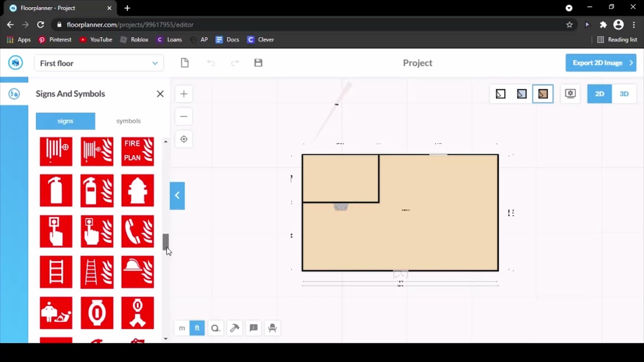644x362 pixels.
Task: Click the water drop sidebar icon
Action: [14, 94]
